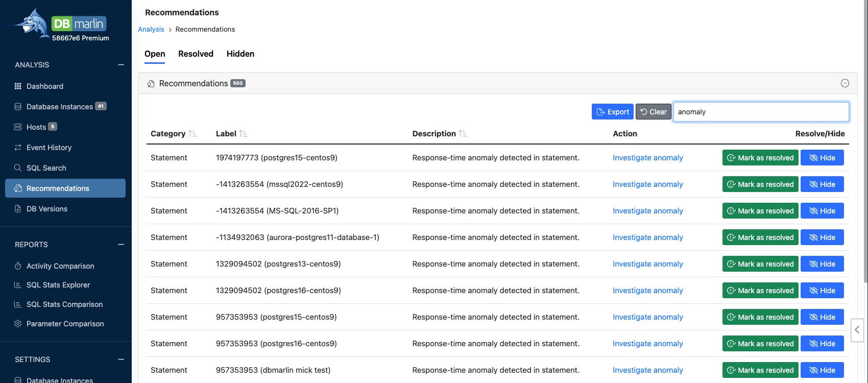This screenshot has width=868, height=383.
Task: Collapse the ANALYSIS sidebar section
Action: pyautogui.click(x=121, y=65)
